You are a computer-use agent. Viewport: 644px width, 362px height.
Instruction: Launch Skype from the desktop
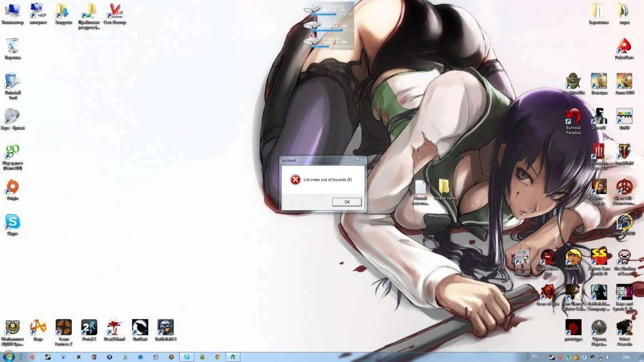[13, 225]
